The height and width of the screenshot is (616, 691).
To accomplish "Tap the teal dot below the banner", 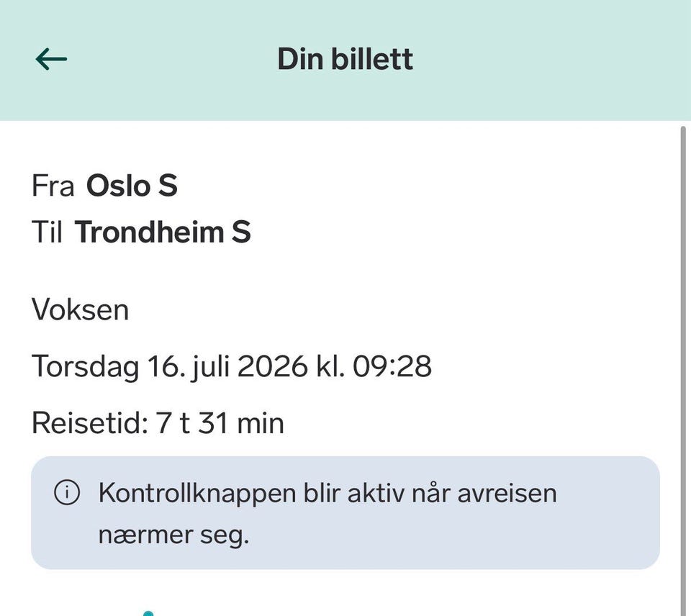I will [148, 613].
